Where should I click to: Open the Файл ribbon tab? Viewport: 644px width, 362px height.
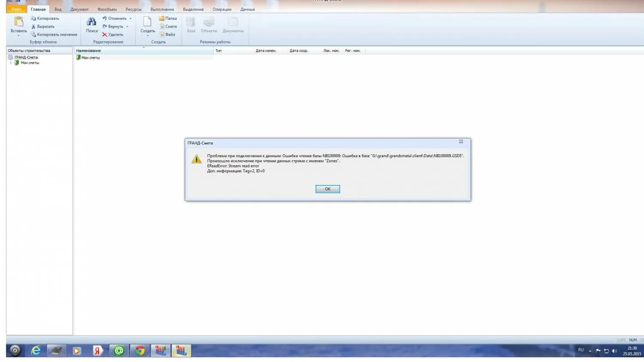16,9
